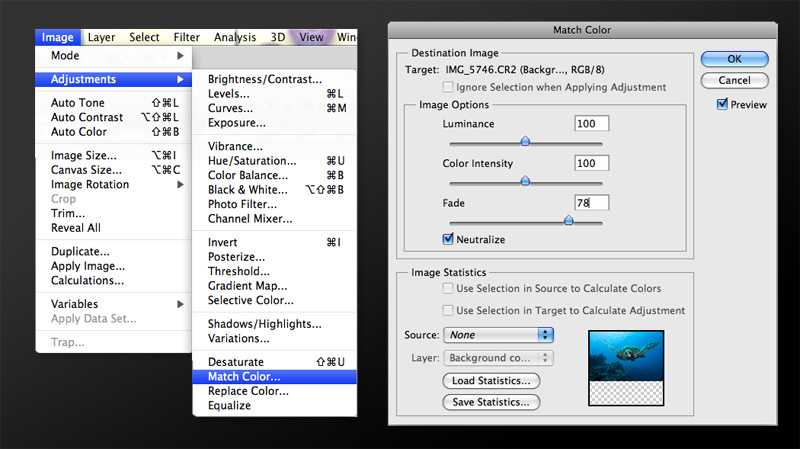Screen dimensions: 800x449
Task: Click Save Statistics button
Action: point(491,402)
